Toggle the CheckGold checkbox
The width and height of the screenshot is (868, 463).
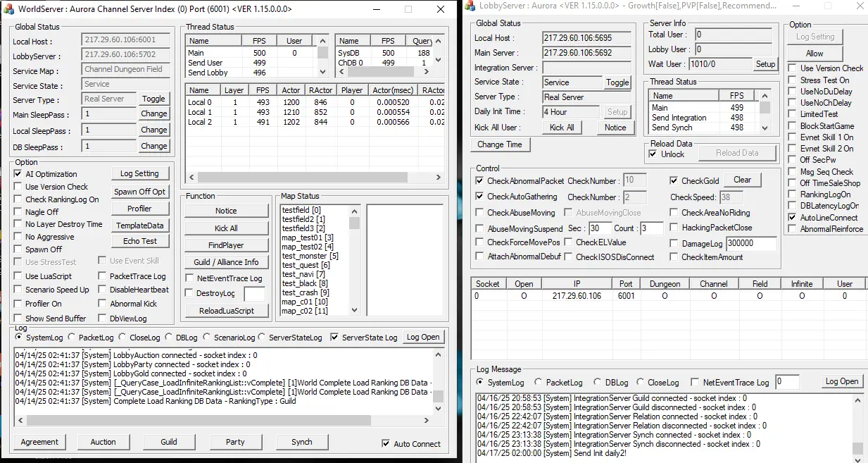[x=674, y=180]
